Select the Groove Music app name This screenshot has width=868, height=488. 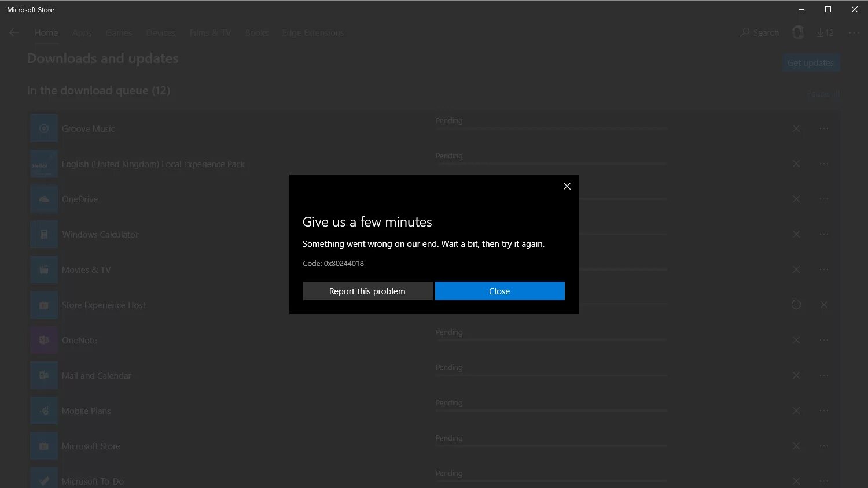(89, 128)
